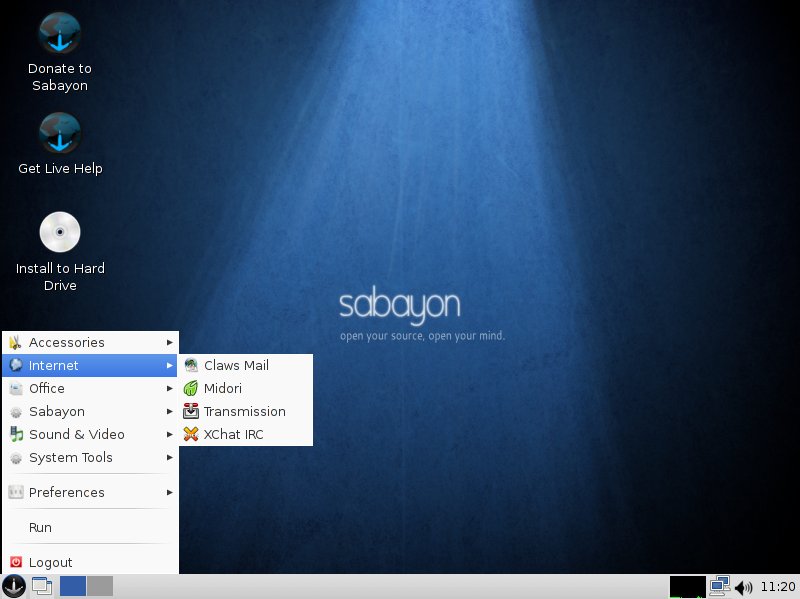Open the Sabayon category in the menu
Viewport: 800px width, 599px height.
click(x=57, y=411)
